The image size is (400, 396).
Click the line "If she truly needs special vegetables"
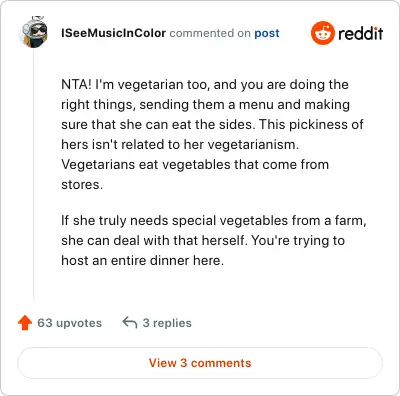pyautogui.click(x=214, y=221)
